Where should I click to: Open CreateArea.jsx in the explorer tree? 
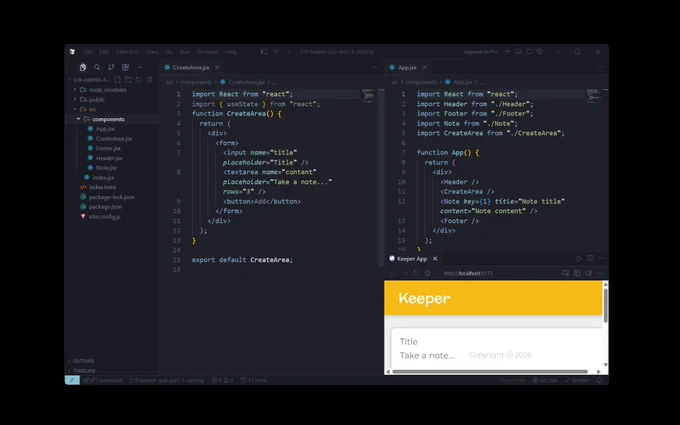click(x=112, y=138)
